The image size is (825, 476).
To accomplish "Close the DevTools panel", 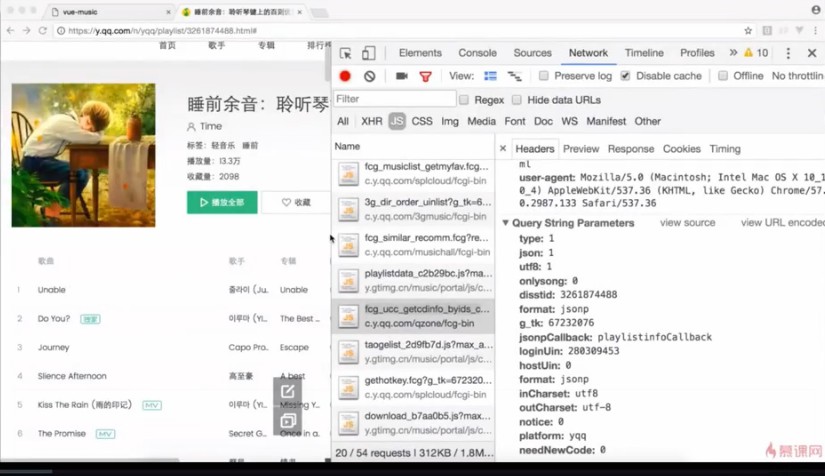I will pos(812,53).
